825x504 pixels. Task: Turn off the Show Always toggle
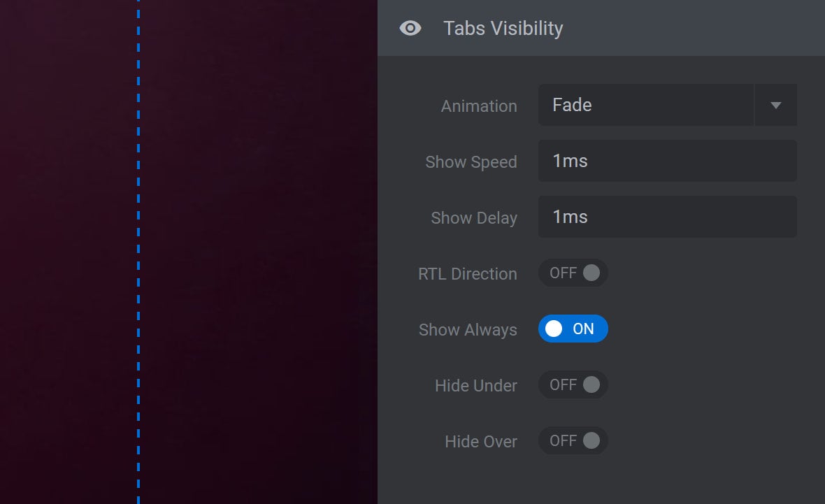pyautogui.click(x=573, y=329)
